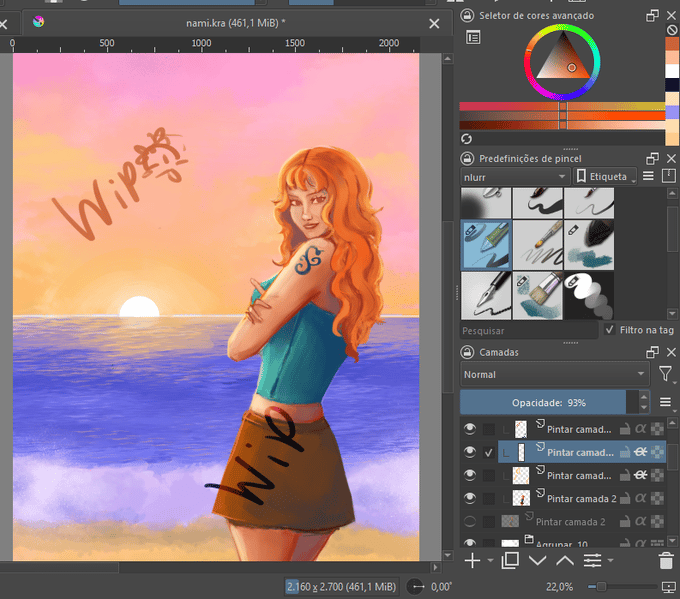Lock the Predefinições de pincel docker

tap(467, 158)
